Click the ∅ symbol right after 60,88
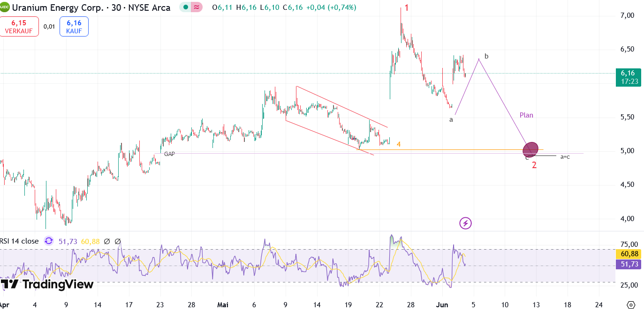The width and height of the screenshot is (644, 311). click(106, 242)
